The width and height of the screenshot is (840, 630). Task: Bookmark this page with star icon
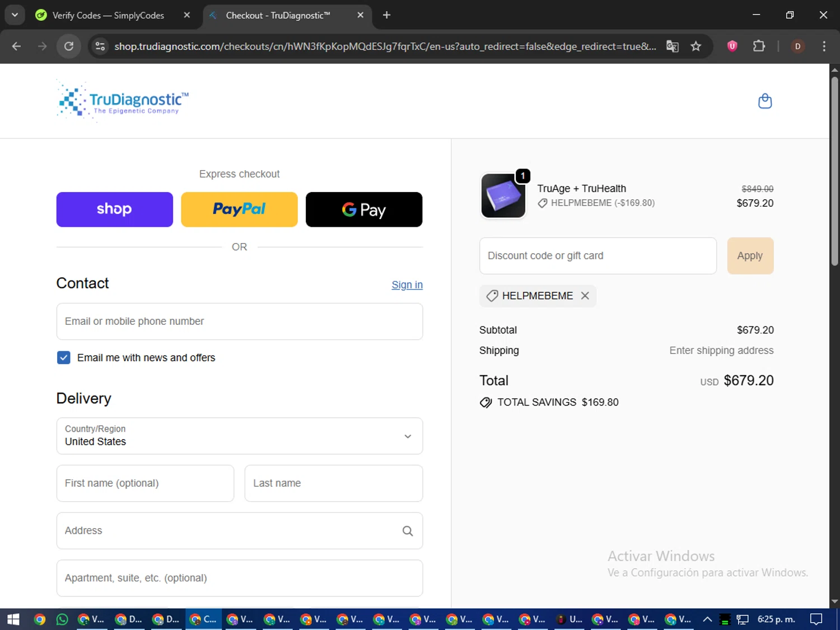click(696, 46)
